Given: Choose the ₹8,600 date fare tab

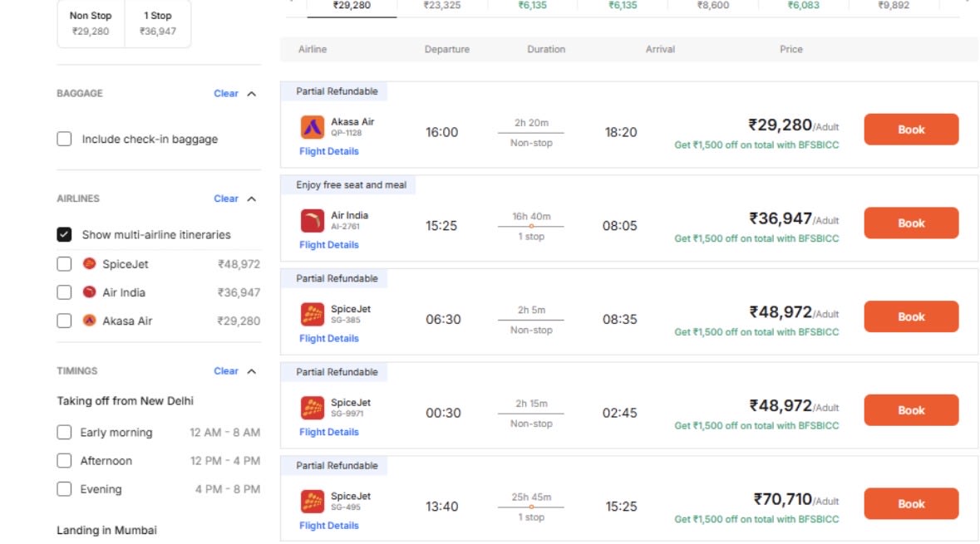Looking at the screenshot, I should click(x=713, y=7).
